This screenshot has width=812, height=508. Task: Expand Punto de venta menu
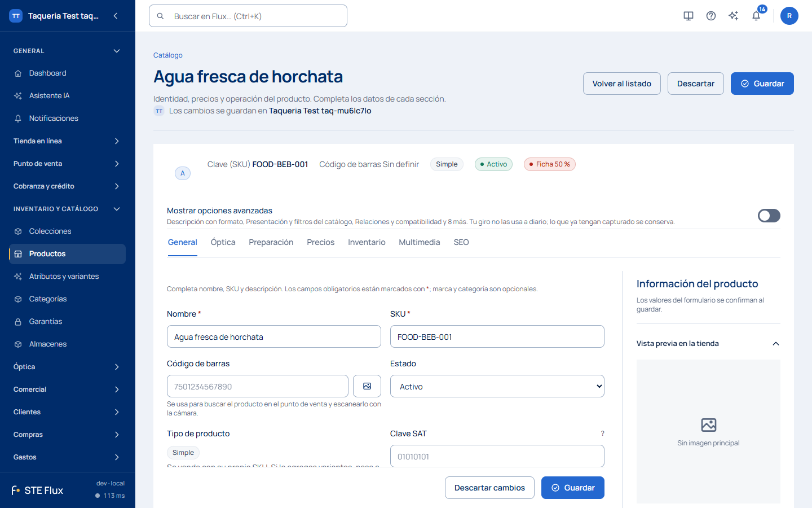coord(67,164)
